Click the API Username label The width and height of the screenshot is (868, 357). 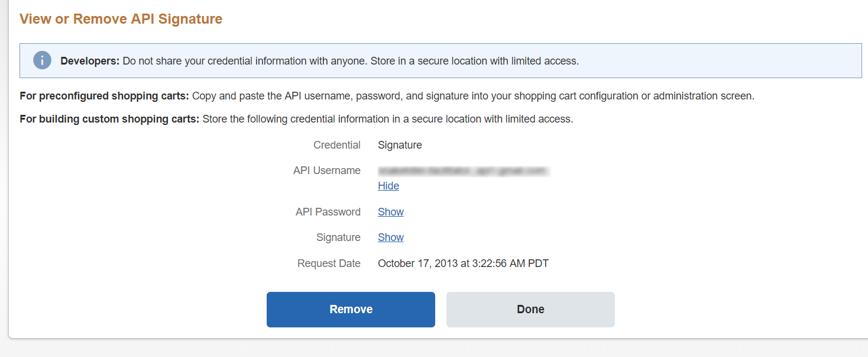coord(326,171)
